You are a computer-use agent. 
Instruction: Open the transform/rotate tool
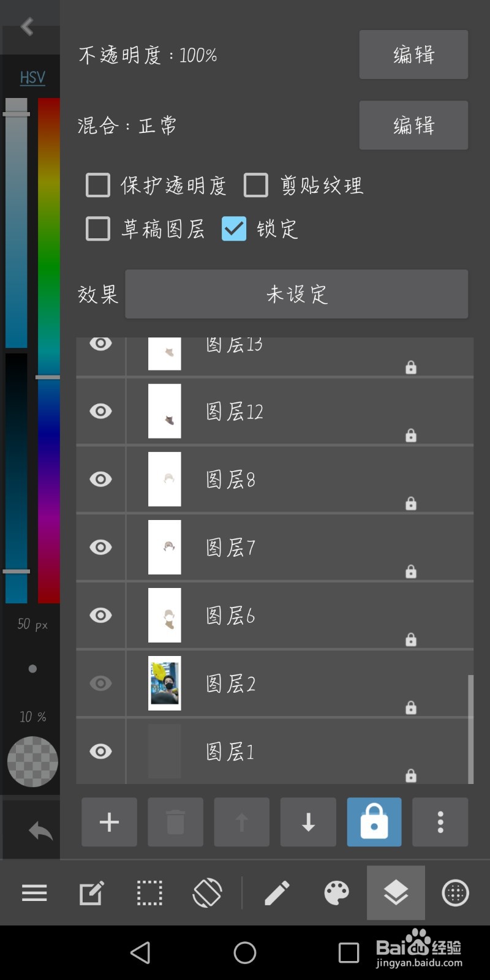206,893
